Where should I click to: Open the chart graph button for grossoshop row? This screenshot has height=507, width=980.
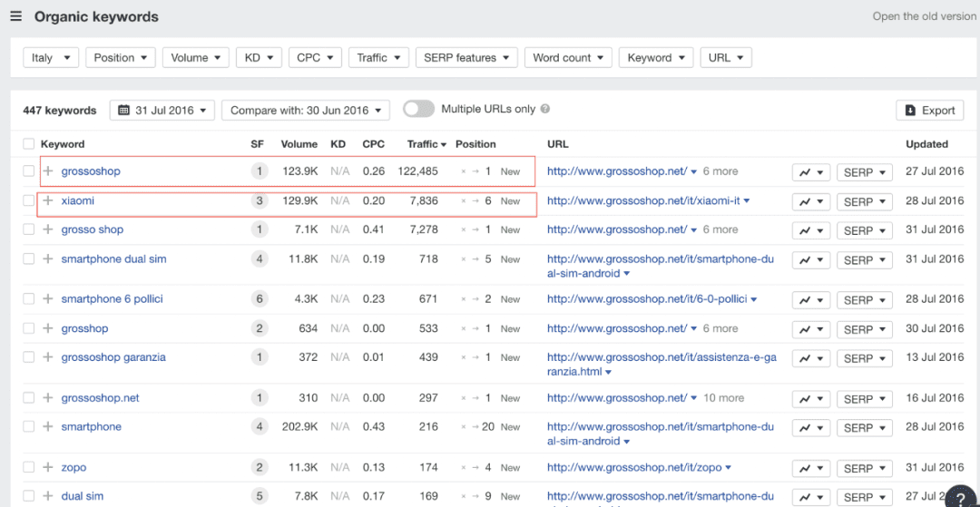tap(811, 172)
